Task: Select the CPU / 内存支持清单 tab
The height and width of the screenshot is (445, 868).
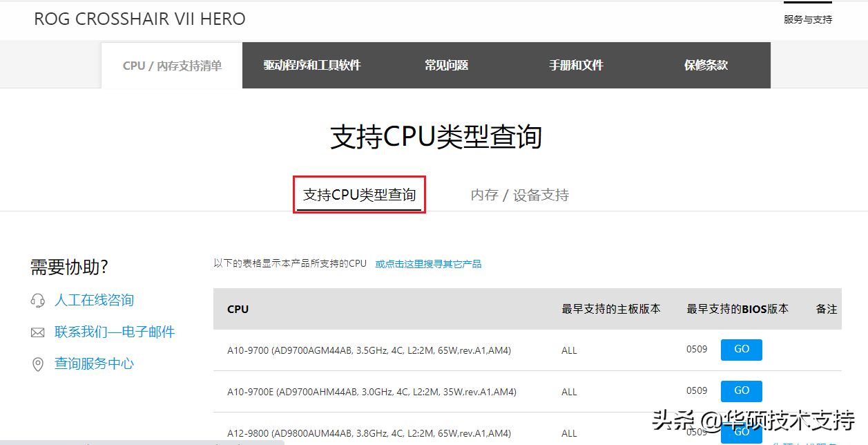Action: coord(172,66)
